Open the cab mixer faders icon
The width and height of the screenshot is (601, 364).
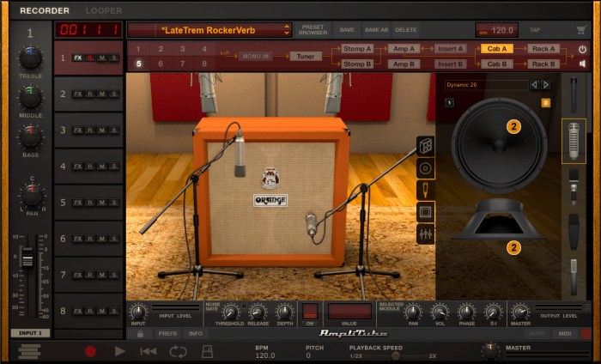426,234
